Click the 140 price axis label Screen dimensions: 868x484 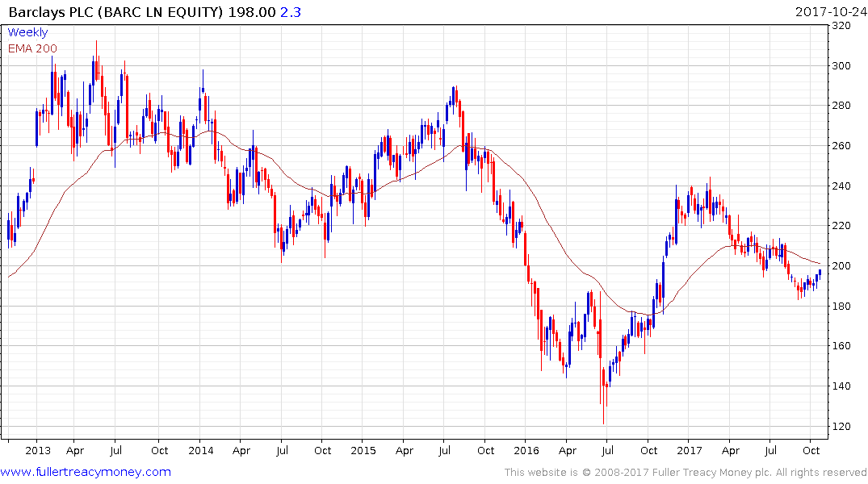point(841,386)
